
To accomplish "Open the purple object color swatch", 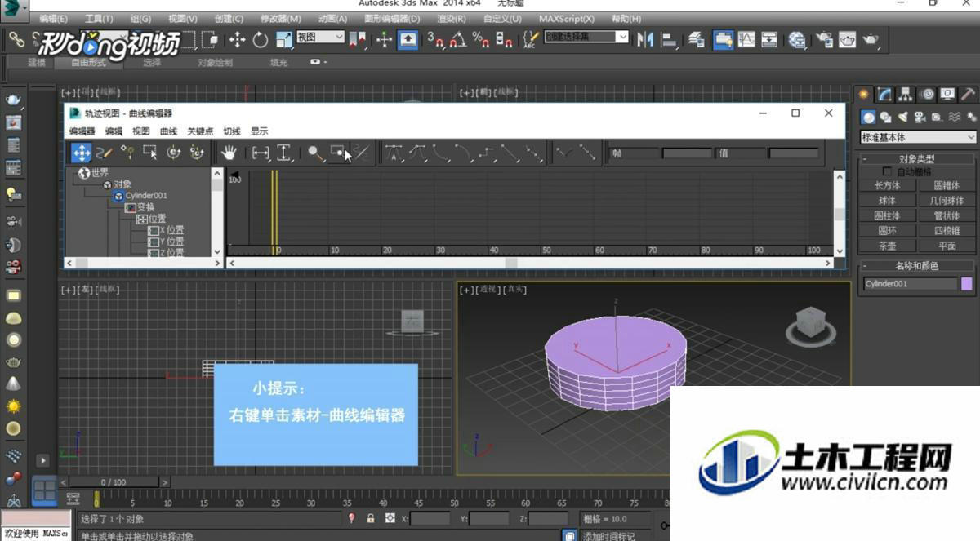I will (967, 284).
